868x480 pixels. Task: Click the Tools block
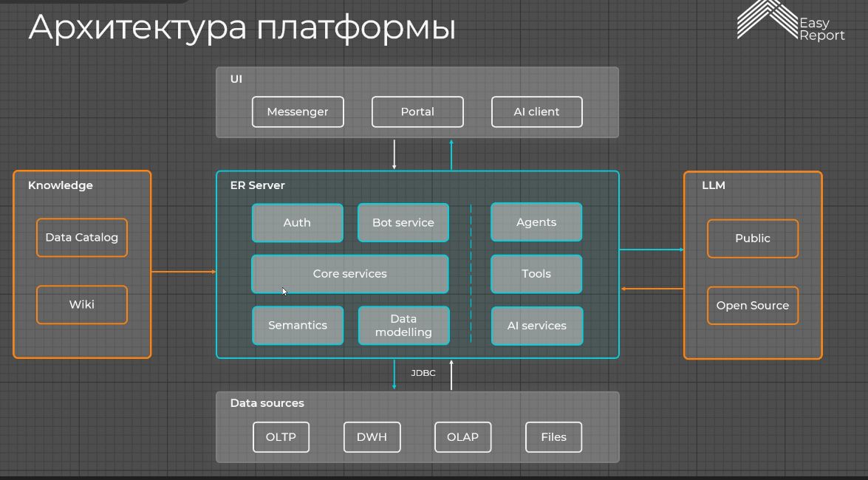pos(536,274)
